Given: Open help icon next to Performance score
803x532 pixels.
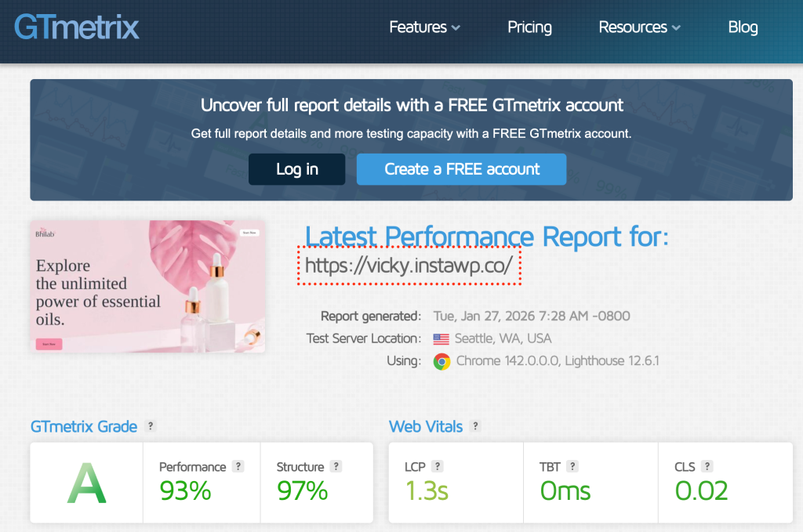Looking at the screenshot, I should coord(237,465).
